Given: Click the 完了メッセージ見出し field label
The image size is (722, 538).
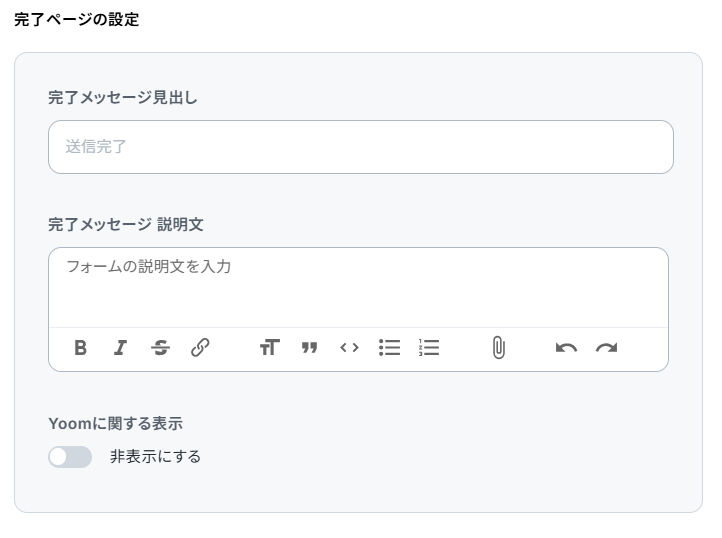Looking at the screenshot, I should click(x=123, y=98).
